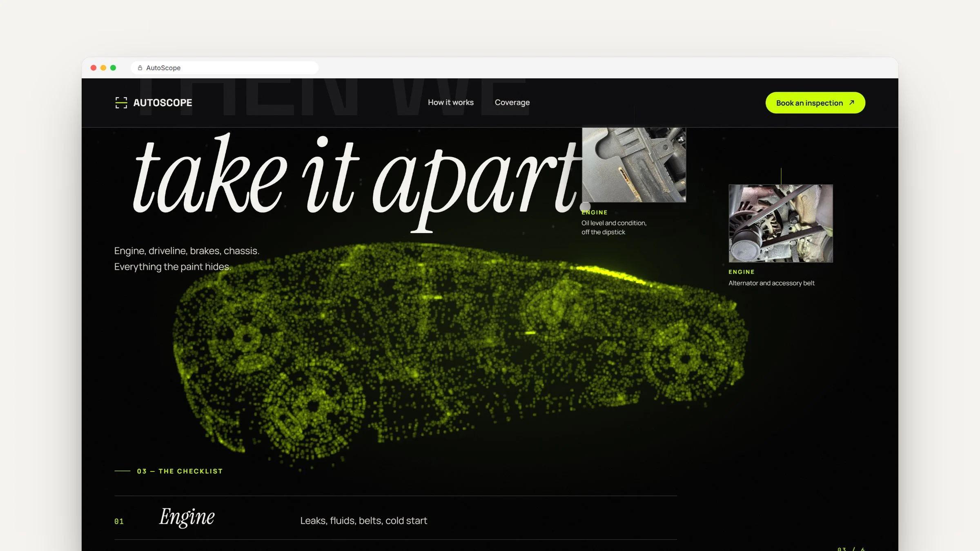The height and width of the screenshot is (551, 980).
Task: Click the yellow minimize window button
Action: 103,68
